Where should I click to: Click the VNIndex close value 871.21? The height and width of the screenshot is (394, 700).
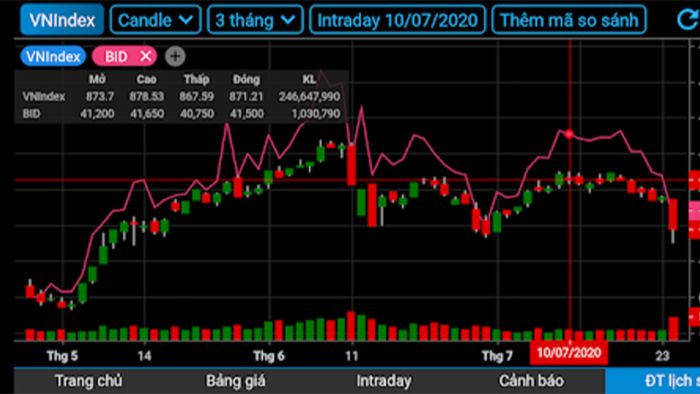pos(246,96)
